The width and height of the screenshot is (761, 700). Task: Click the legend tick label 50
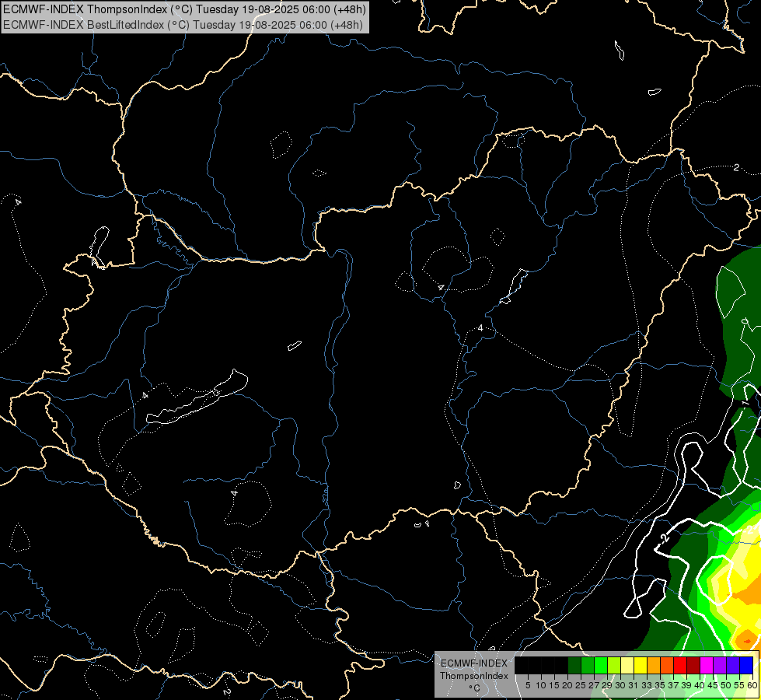pyautogui.click(x=727, y=685)
